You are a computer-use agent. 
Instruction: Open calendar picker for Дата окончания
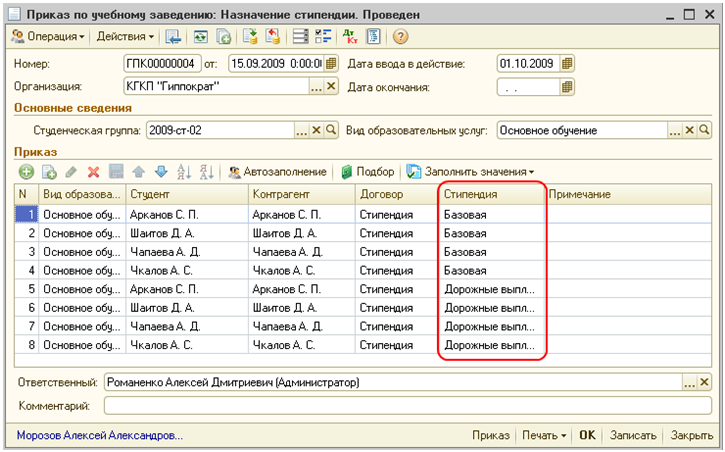coord(569,87)
